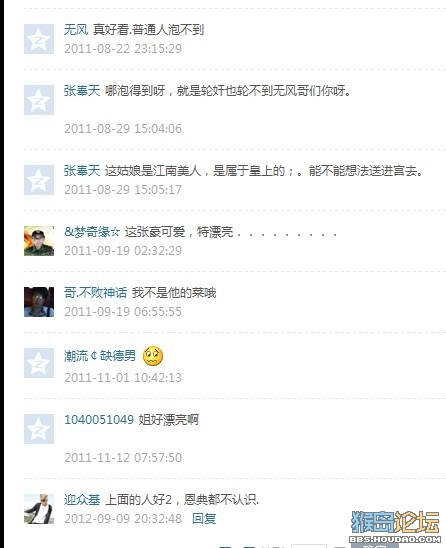Click the 猴岛论坛 watermark logo

point(395,526)
